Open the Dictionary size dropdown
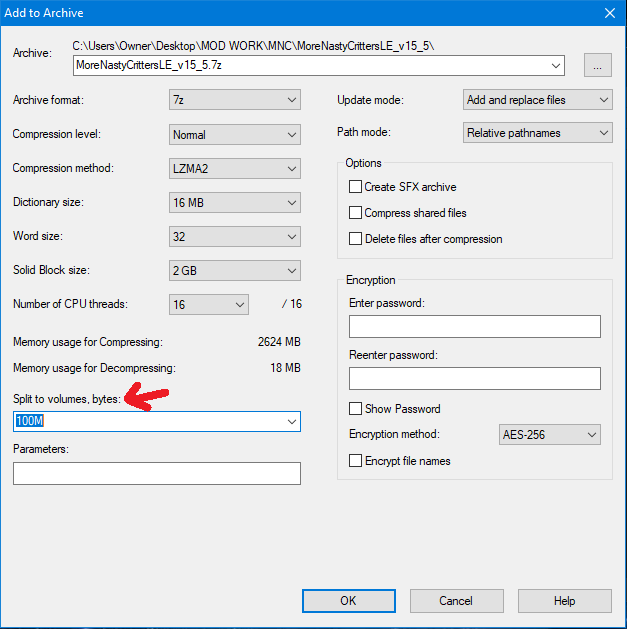627x629 pixels. pyautogui.click(x=235, y=202)
